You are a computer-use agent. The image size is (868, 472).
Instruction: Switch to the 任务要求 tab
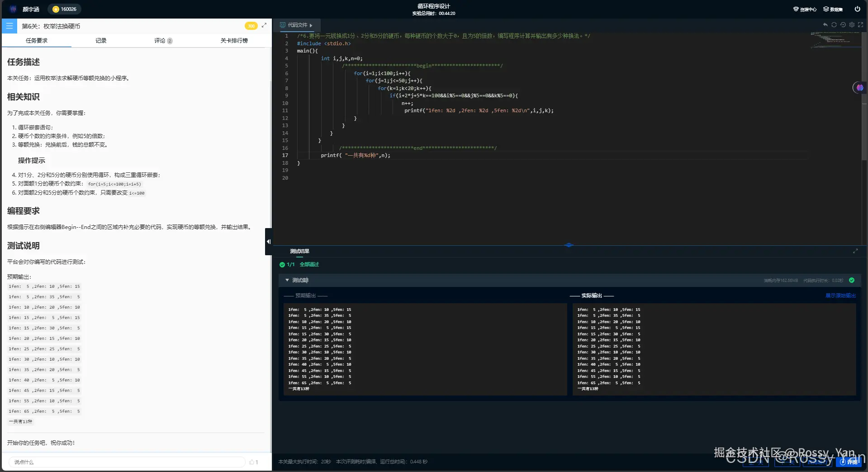tap(37, 40)
